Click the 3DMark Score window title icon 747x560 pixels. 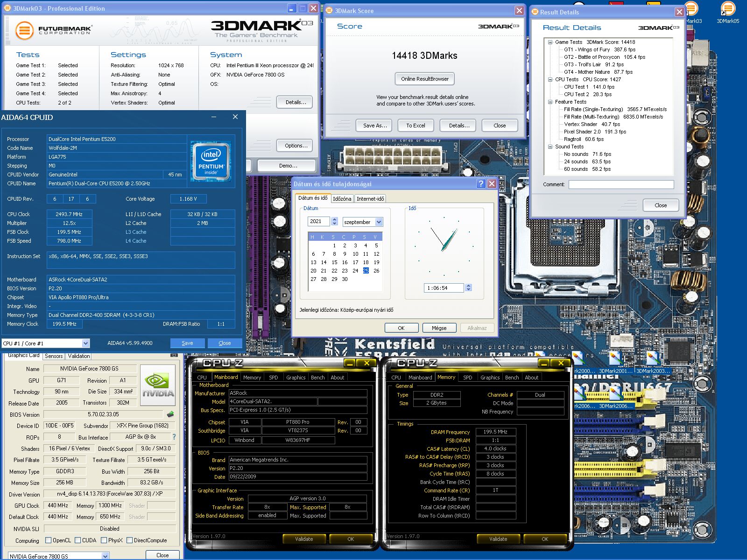coord(329,10)
